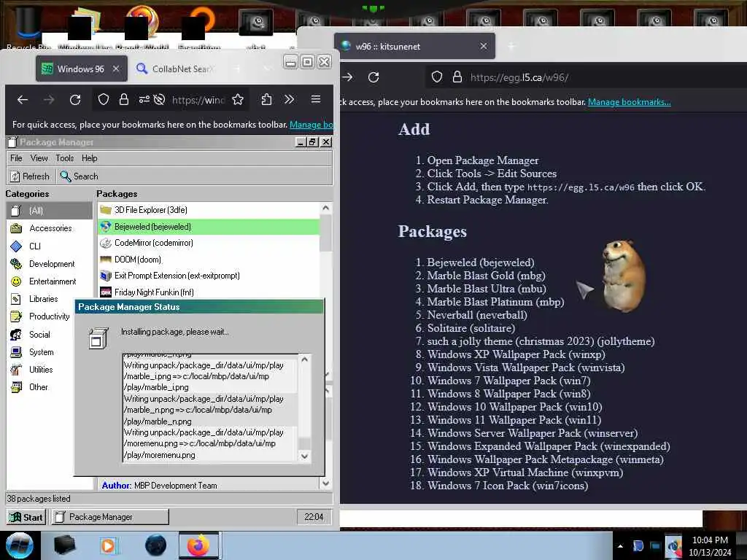Click the permissions icon in front browser URL bar
The image size is (747, 560).
pos(144,99)
